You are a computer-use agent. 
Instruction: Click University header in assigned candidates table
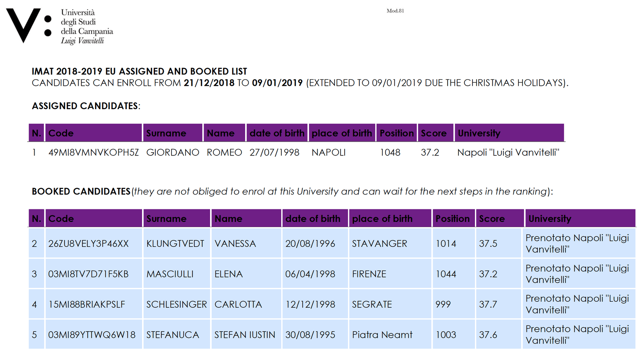[x=479, y=133]
